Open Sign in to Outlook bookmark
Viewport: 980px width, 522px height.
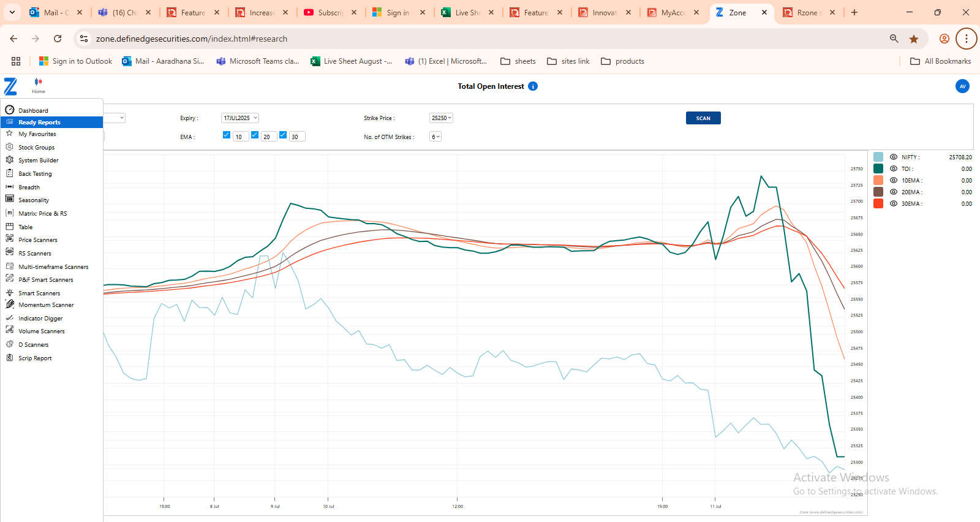click(x=76, y=61)
